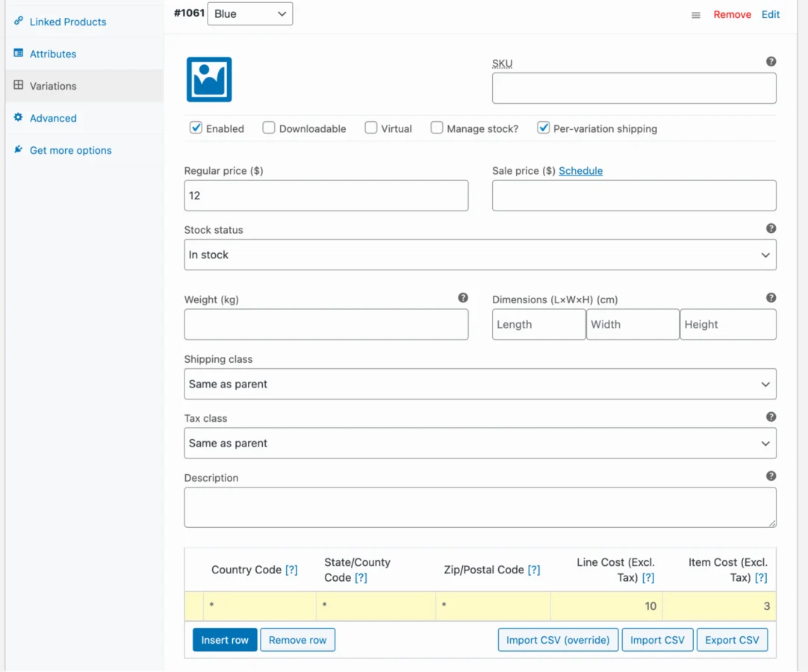Open the Description help icon
The width and height of the screenshot is (808, 672).
[771, 476]
